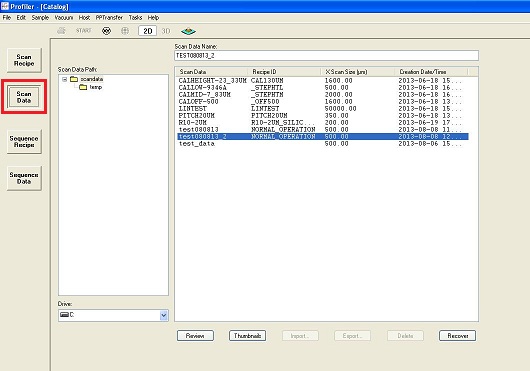
Task: Click the Delete button
Action: click(x=405, y=336)
